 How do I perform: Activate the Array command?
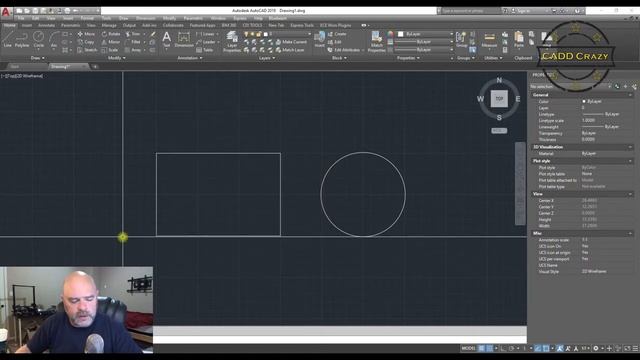133,50
